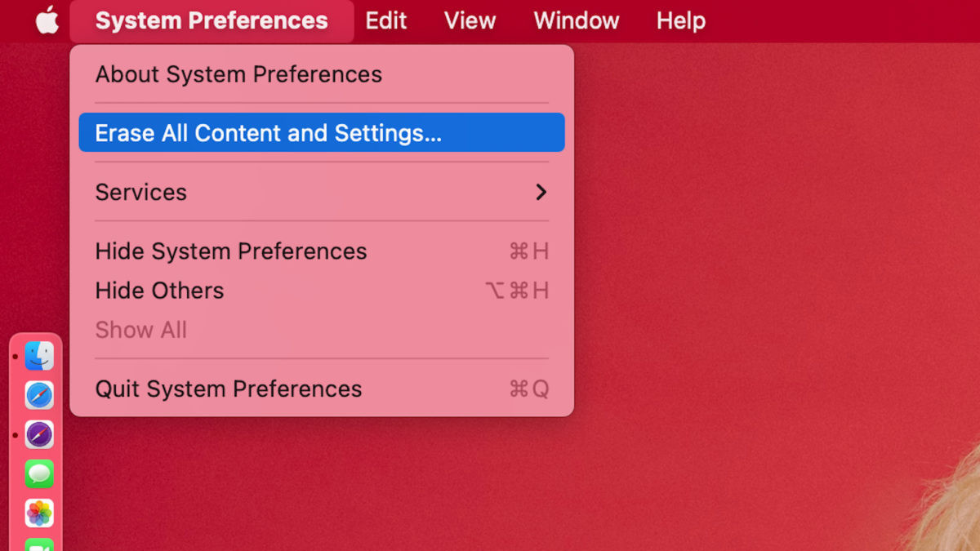Close the System Preferences app menu
Viewport: 980px width, 551px height.
[212, 20]
